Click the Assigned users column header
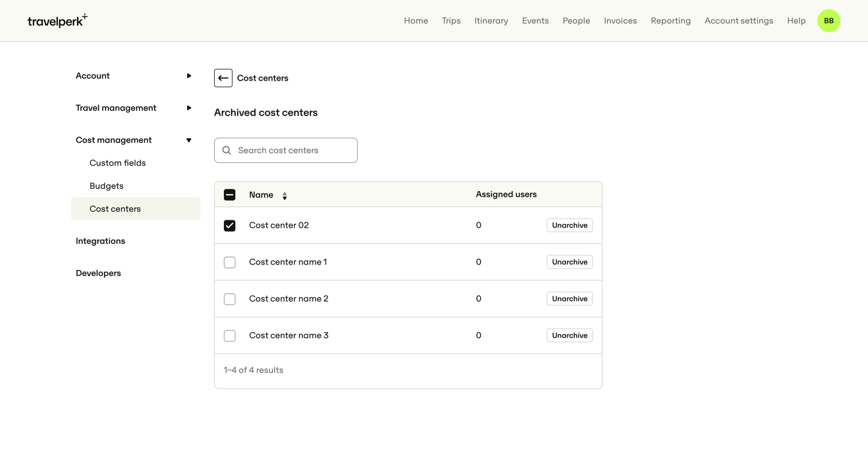 pos(506,194)
